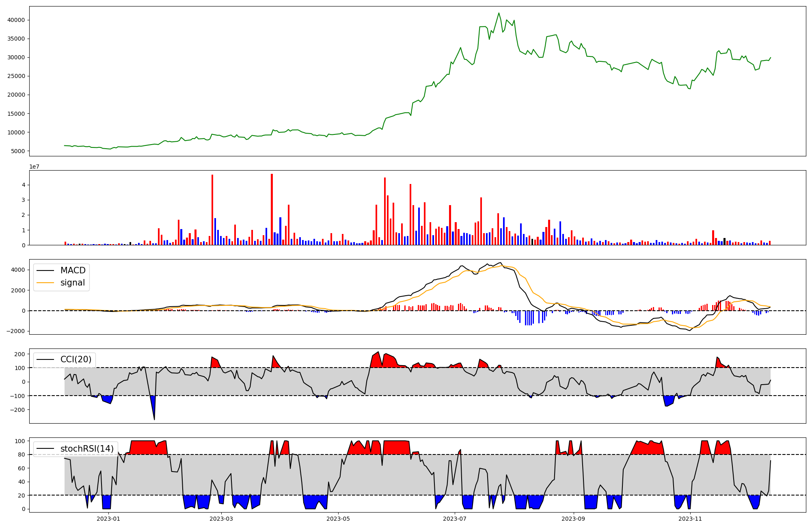Click the CCI(20) legend entry
This screenshot has width=812, height=528.
point(76,359)
